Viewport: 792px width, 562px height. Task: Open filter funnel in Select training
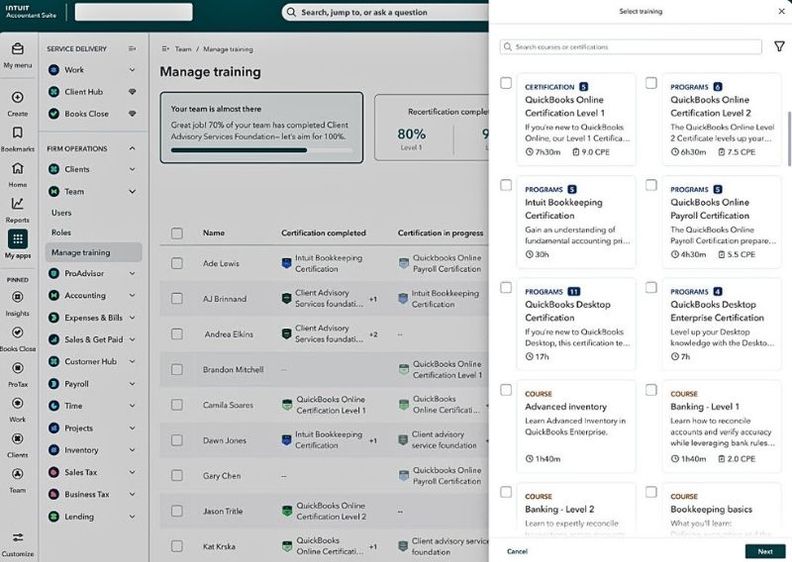tap(779, 46)
